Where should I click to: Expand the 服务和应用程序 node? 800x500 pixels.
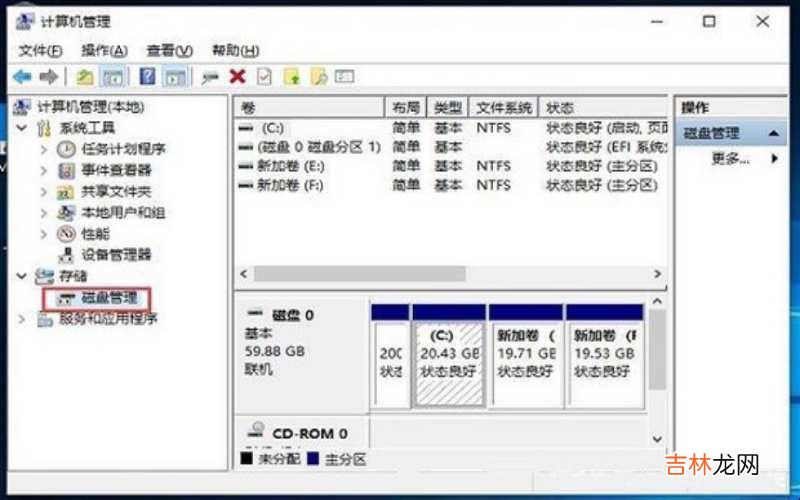23,319
